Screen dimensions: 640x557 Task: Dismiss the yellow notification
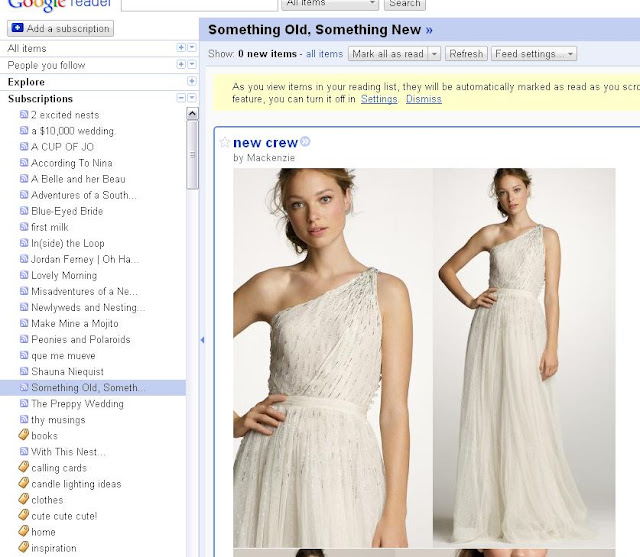coord(424,99)
